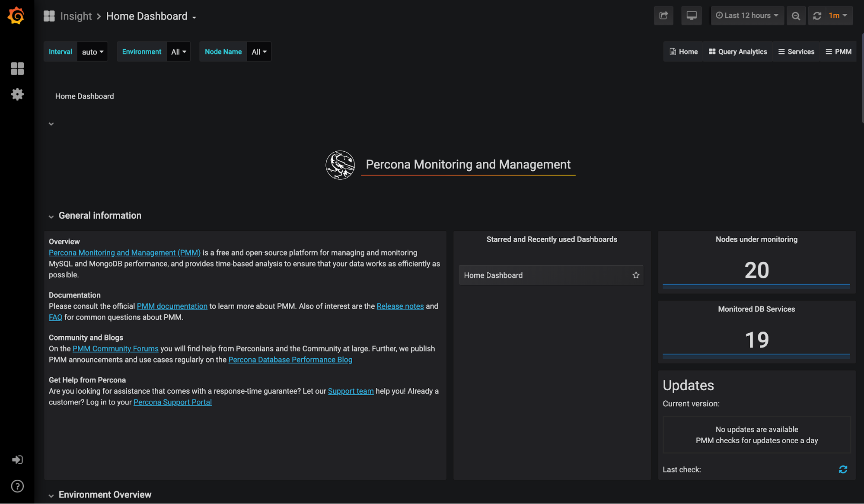This screenshot has height=504, width=864.
Task: Open the Interval auto dropdown
Action: 92,52
